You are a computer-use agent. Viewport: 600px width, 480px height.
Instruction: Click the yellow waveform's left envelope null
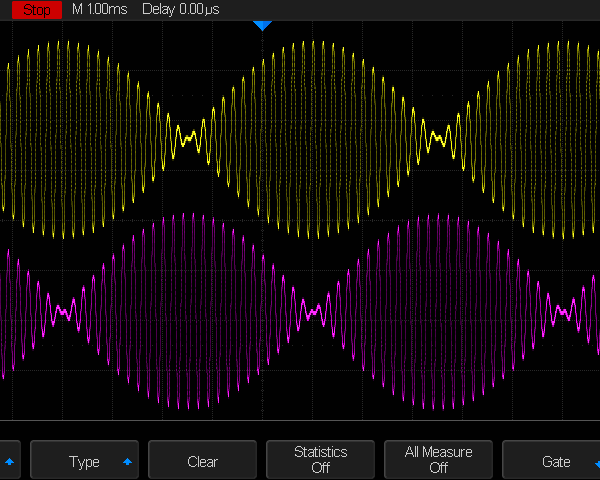click(186, 139)
